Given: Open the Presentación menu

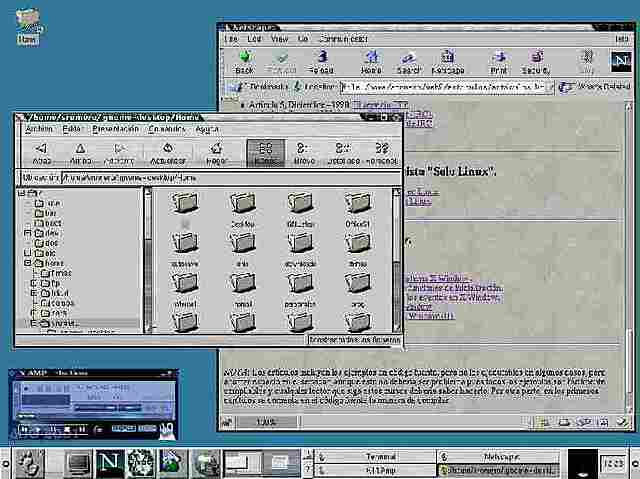Looking at the screenshot, I should coord(116,129).
